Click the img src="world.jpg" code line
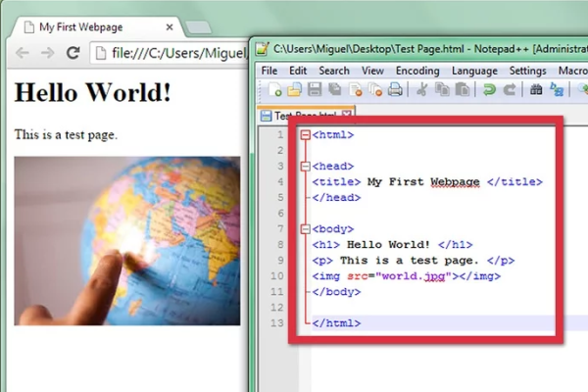The height and width of the screenshot is (392, 588). (x=407, y=276)
